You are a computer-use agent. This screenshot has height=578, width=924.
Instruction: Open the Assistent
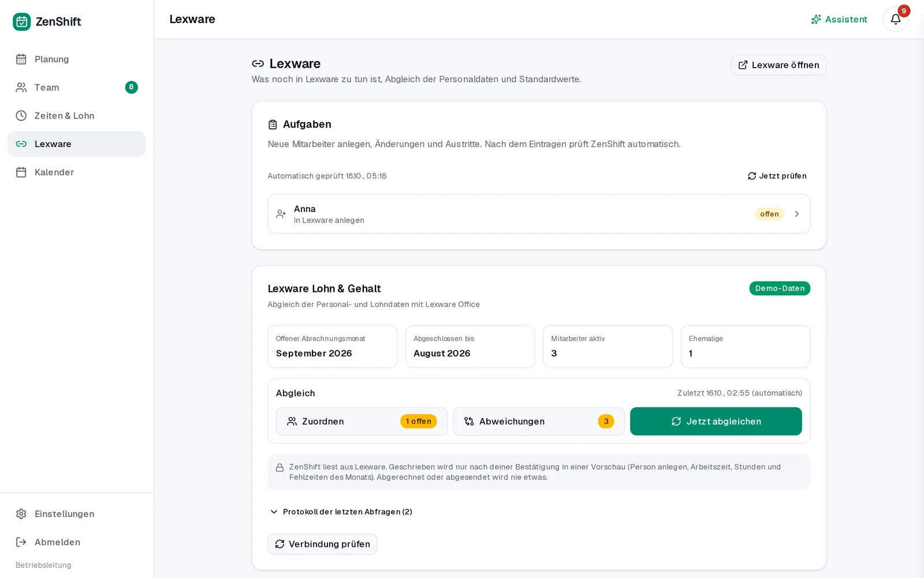pos(839,19)
